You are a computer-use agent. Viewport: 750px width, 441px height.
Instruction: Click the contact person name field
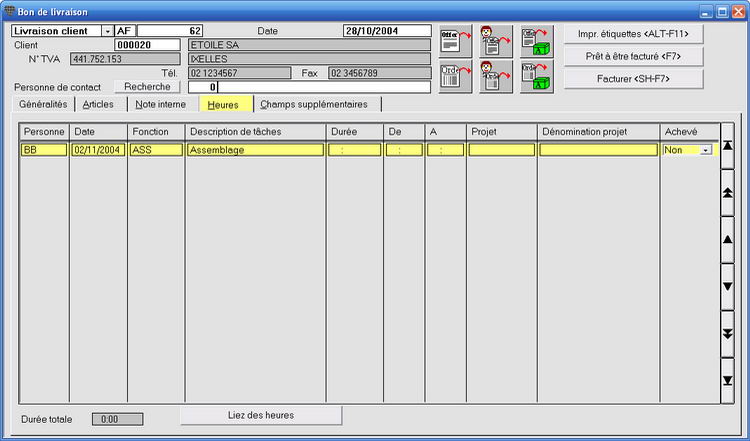coord(324,87)
